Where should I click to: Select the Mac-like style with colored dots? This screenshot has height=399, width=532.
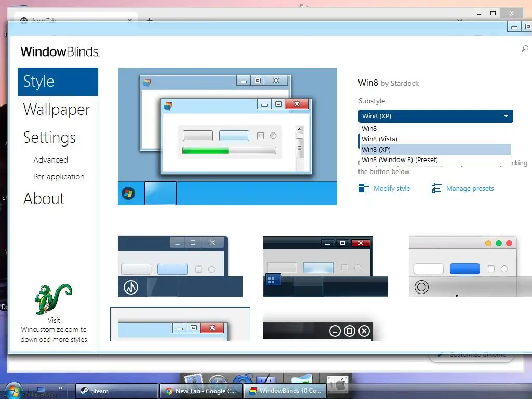(x=470, y=267)
